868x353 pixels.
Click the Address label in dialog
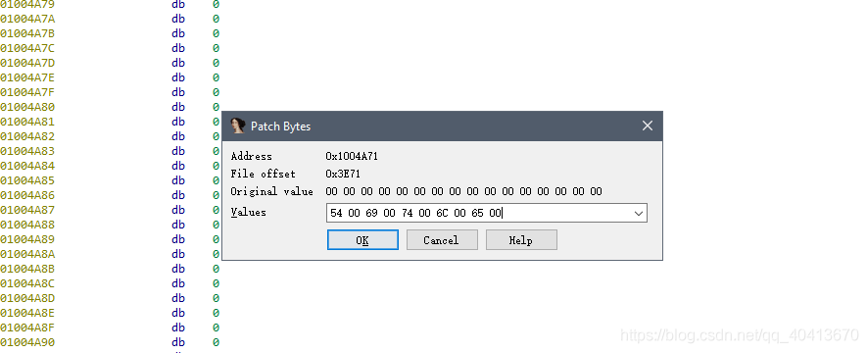click(x=252, y=156)
